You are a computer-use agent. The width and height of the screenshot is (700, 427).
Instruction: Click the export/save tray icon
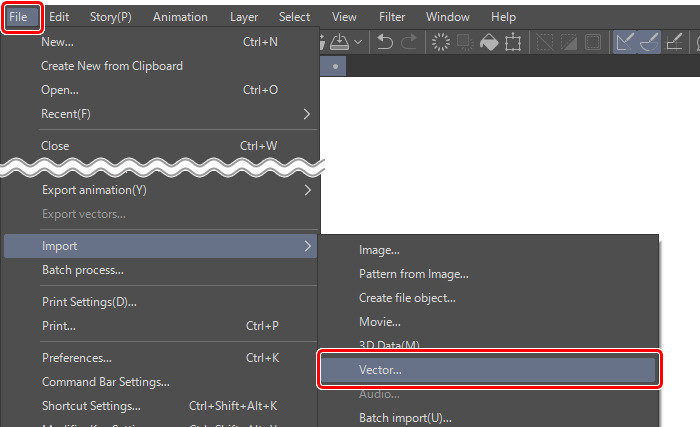pos(338,42)
